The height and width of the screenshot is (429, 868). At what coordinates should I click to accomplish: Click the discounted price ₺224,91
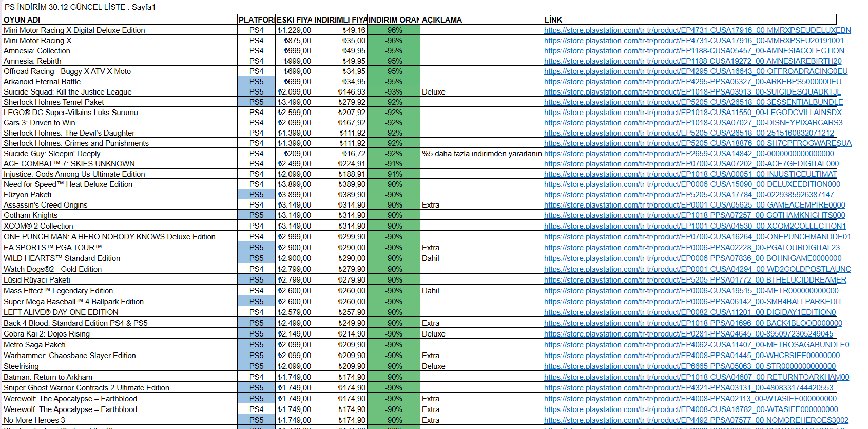click(x=340, y=164)
